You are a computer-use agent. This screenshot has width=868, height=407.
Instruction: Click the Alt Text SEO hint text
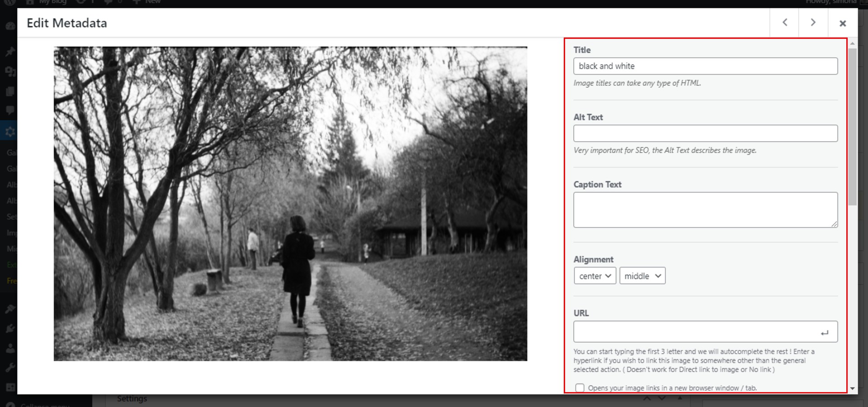coord(665,150)
